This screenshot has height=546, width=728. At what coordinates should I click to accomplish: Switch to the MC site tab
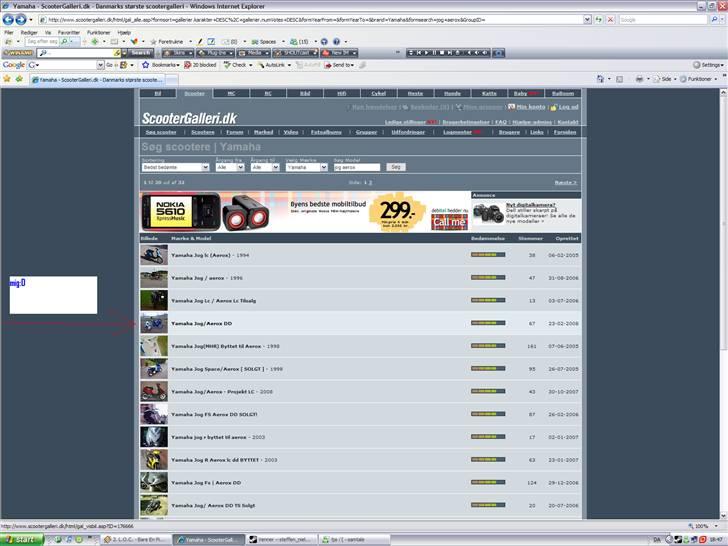(231, 93)
